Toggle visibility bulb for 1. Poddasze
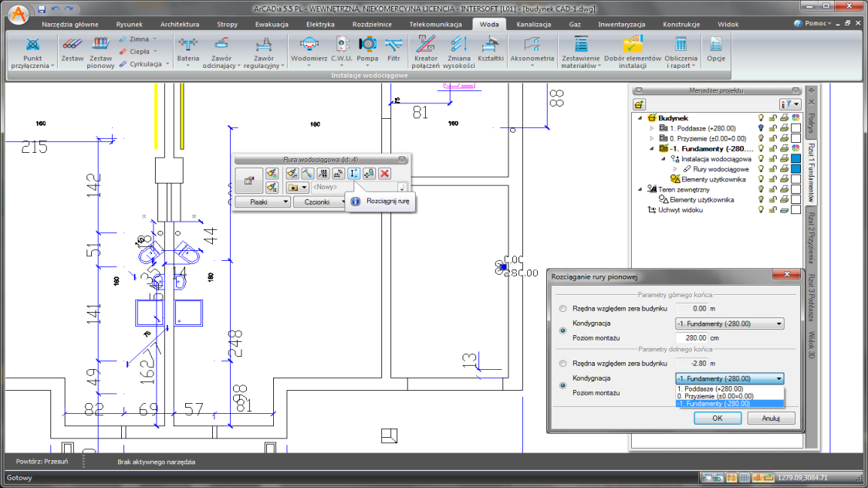868x488 pixels. (x=762, y=128)
